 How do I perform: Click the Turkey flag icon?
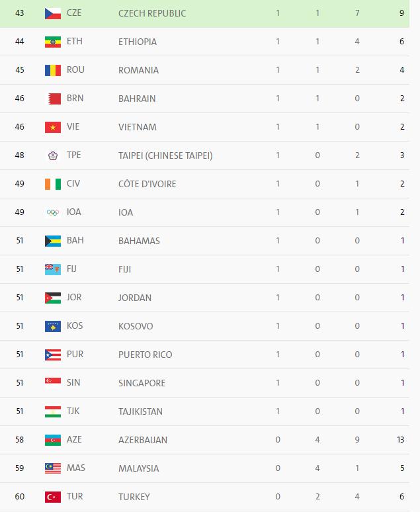[x=53, y=497]
